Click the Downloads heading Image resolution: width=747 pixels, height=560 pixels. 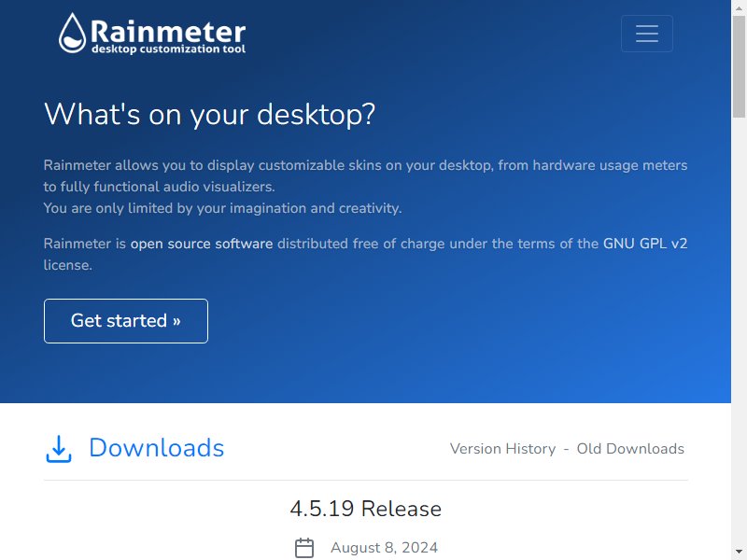[x=156, y=448]
